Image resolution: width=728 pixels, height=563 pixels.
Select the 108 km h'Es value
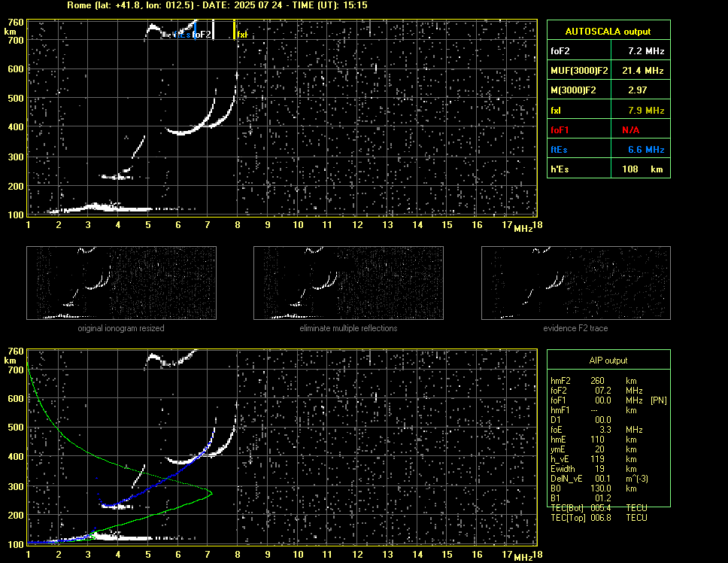point(642,169)
